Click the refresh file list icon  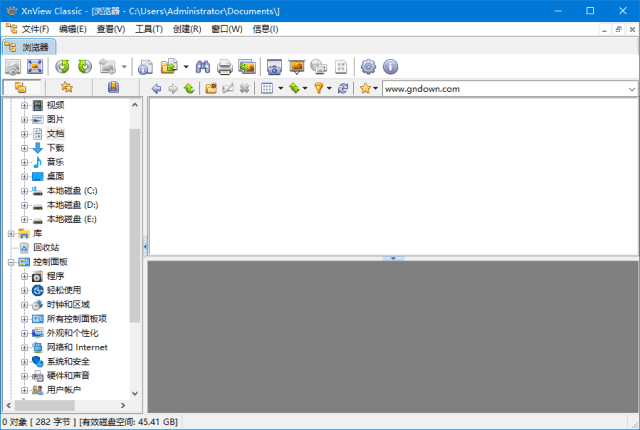(343, 89)
